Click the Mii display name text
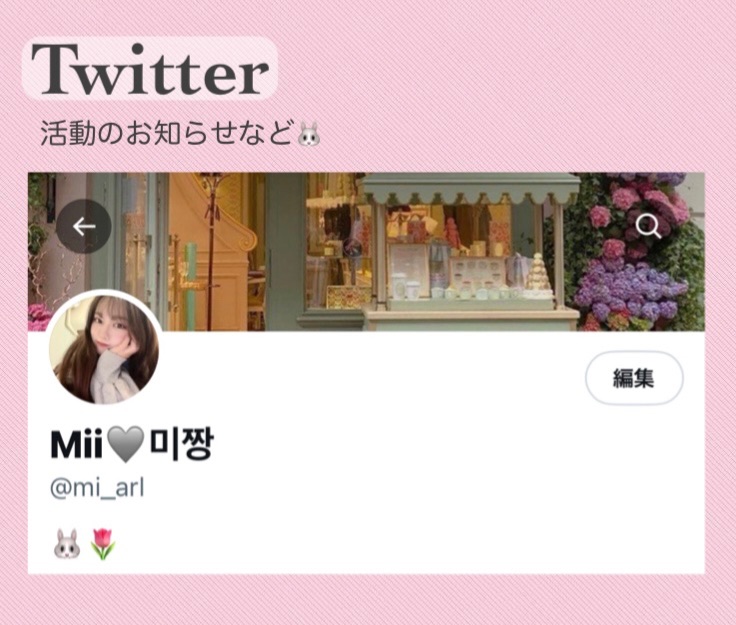Viewport: 736px width, 625px height. 77,444
